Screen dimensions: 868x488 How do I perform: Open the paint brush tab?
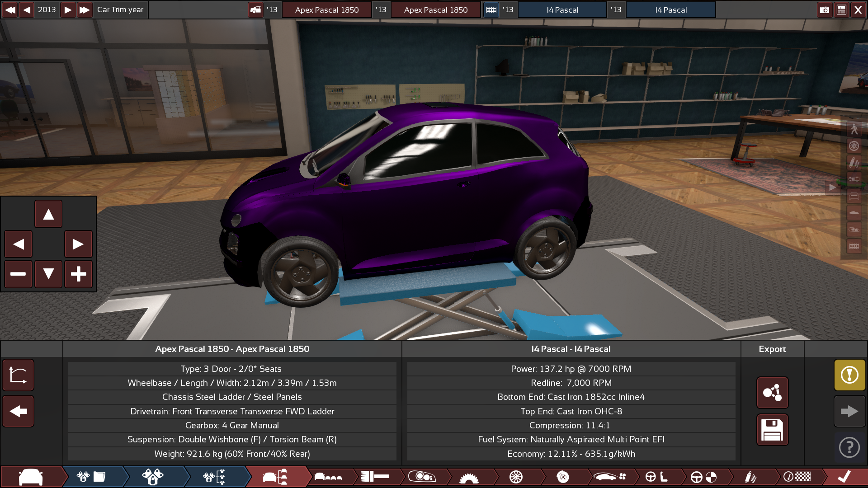point(375,477)
